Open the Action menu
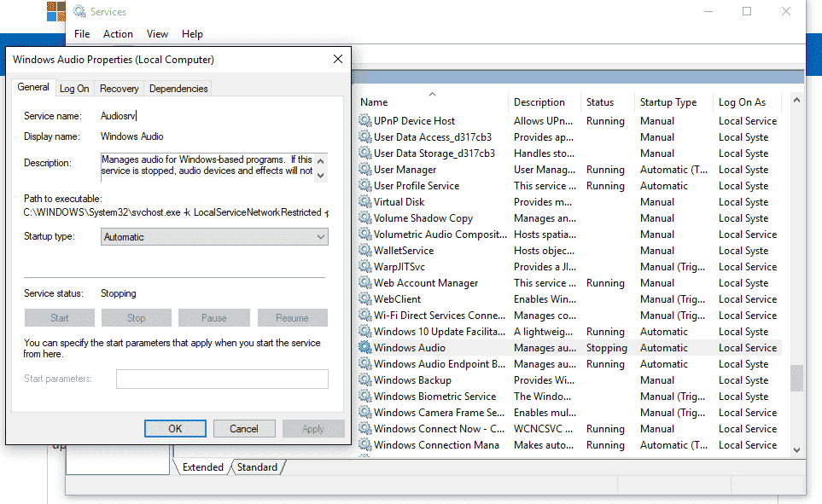822x504 pixels. [x=118, y=34]
